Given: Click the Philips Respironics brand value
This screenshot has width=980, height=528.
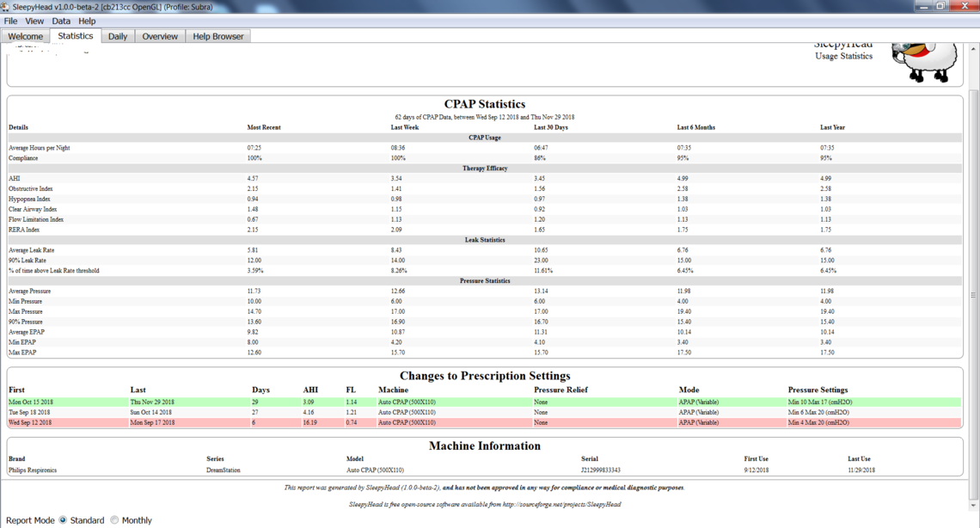Looking at the screenshot, I should pyautogui.click(x=33, y=470).
